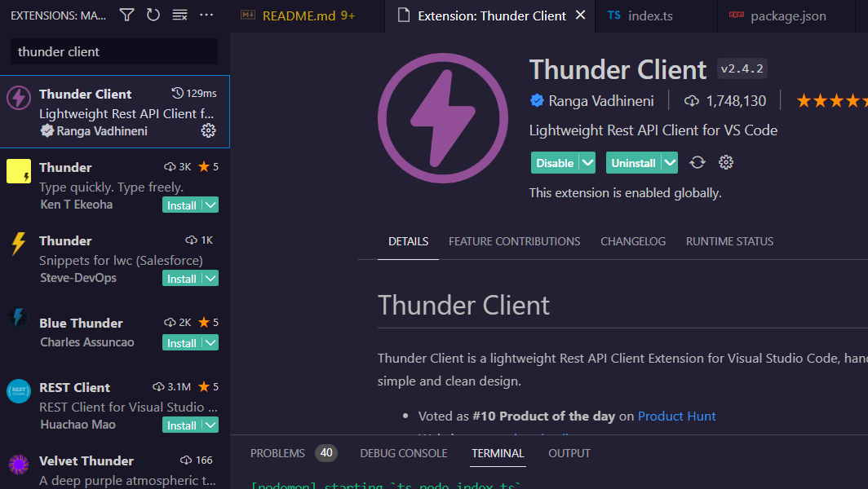The width and height of the screenshot is (868, 489).
Task: Open the DETAILS tab
Action: pyautogui.click(x=408, y=241)
